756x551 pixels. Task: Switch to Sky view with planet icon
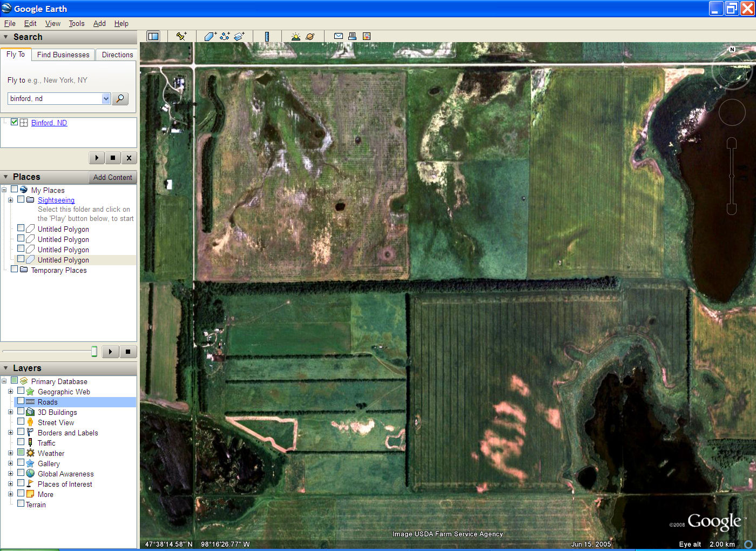coord(310,36)
